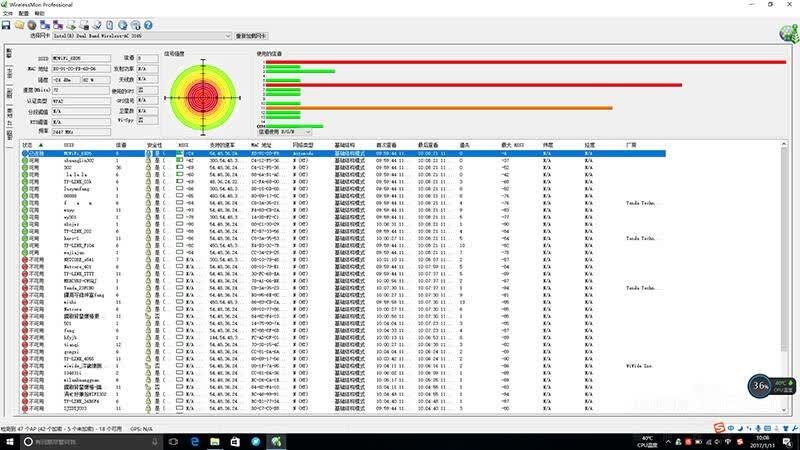Expand the Intel Dual Band Wireless adapter dropdown
Screen dimensions: 800x450
pyautogui.click(x=228, y=36)
